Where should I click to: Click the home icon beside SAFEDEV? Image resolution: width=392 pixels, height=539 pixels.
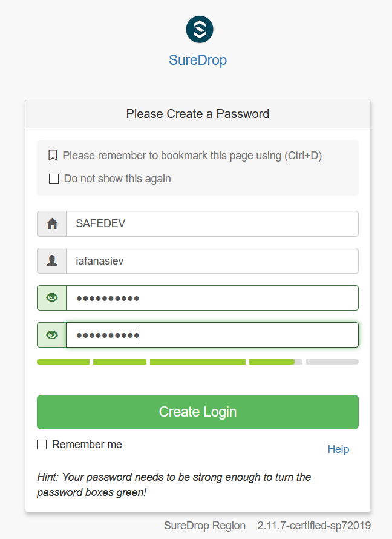[52, 223]
